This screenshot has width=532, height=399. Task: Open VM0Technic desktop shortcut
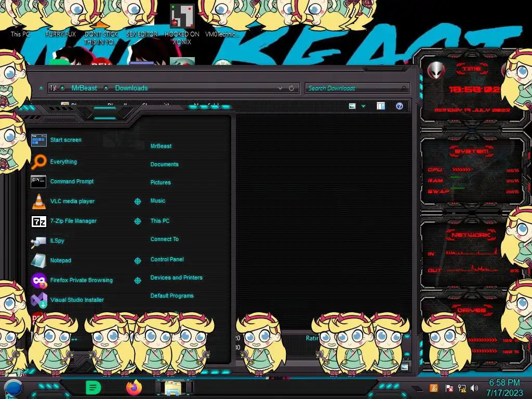[x=222, y=34]
